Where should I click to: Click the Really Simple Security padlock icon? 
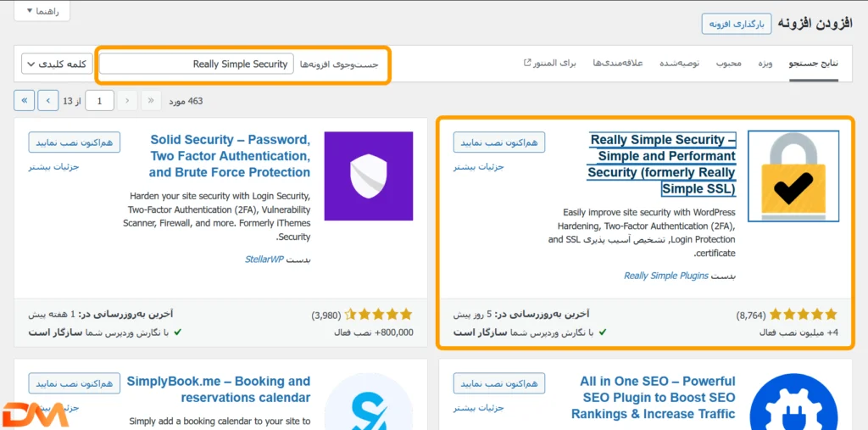[x=793, y=176]
